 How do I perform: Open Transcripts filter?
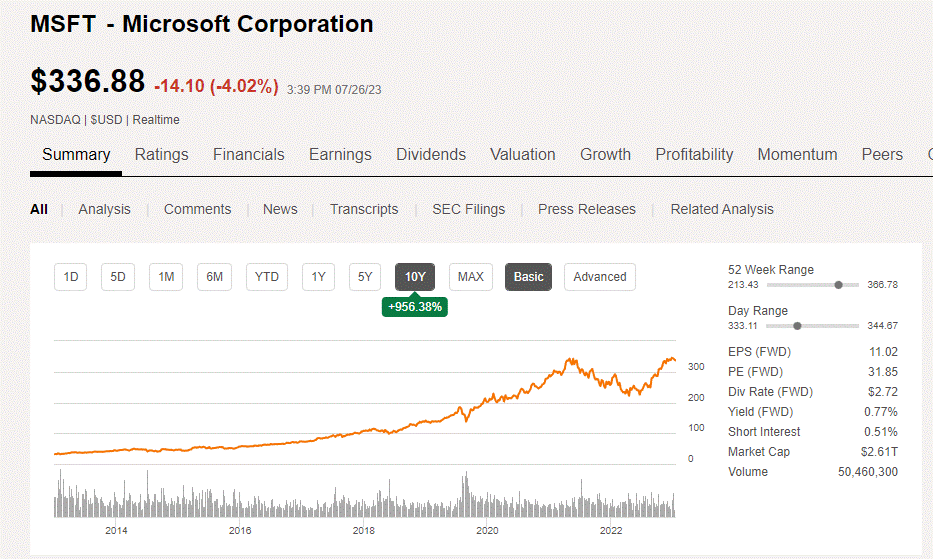(364, 210)
